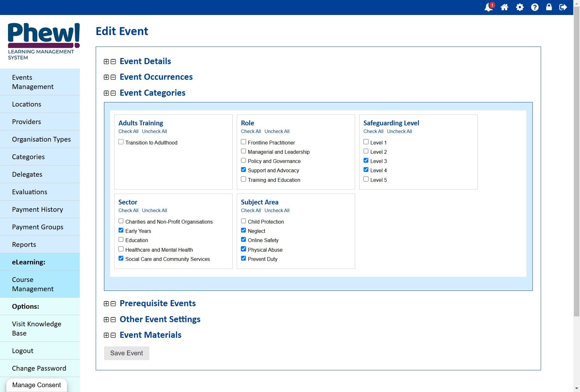Viewport: 580px width, 392px height.
Task: Untick the Level 3 checkbox
Action: [x=366, y=160]
